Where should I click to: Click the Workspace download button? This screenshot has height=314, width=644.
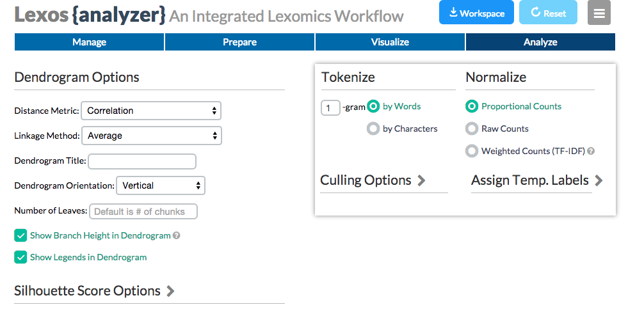pyautogui.click(x=476, y=12)
